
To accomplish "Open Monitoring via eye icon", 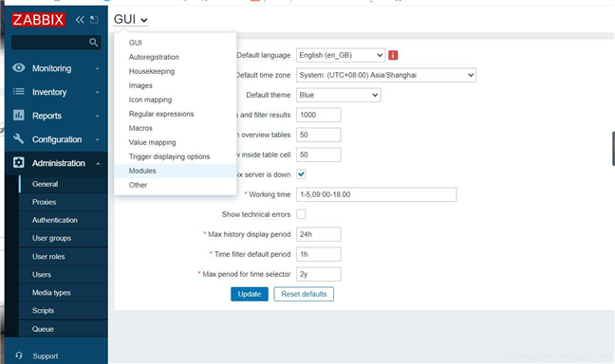I will 18,68.
